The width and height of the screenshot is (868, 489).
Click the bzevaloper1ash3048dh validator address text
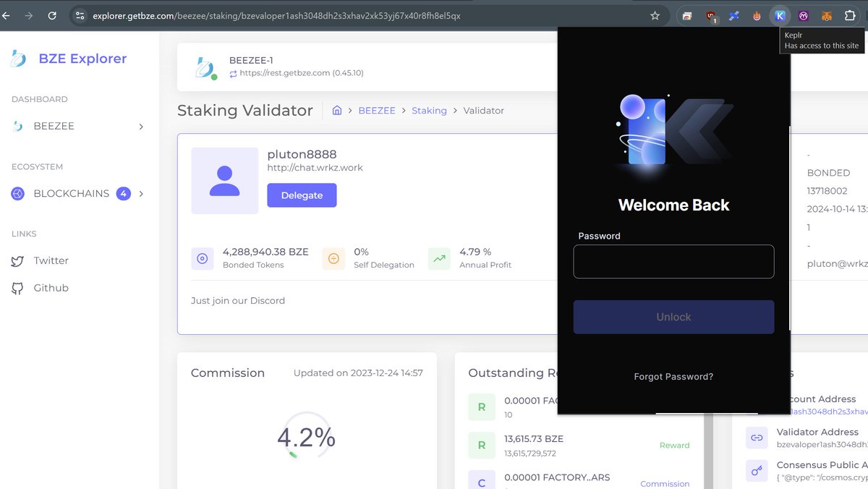(x=822, y=445)
